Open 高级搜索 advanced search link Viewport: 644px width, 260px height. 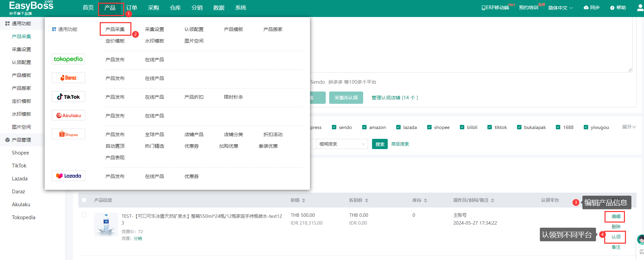click(x=400, y=144)
